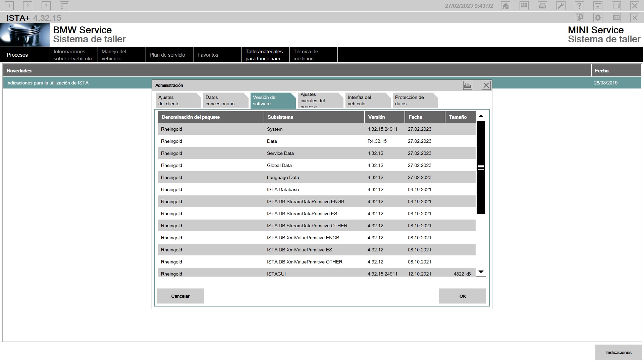Screen dimensions: 644x362
Task: Open Informaciones sobre el vehículo menu
Action: pos(74,55)
